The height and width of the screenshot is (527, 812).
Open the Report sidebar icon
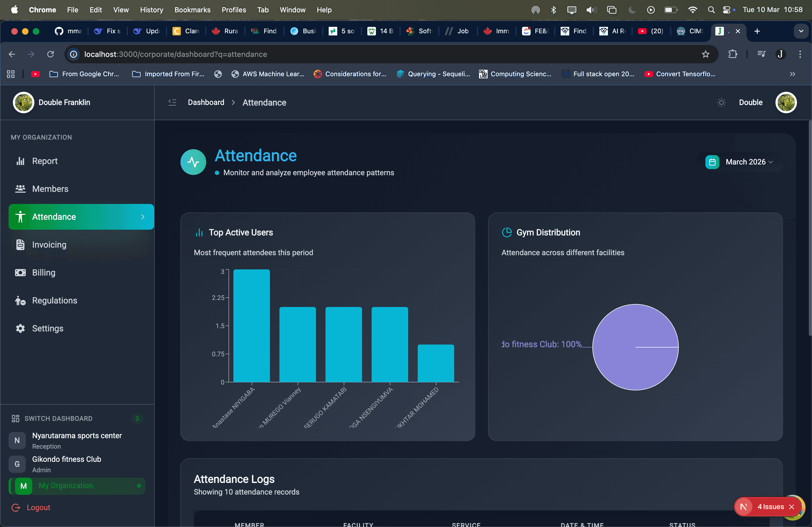pyautogui.click(x=20, y=161)
